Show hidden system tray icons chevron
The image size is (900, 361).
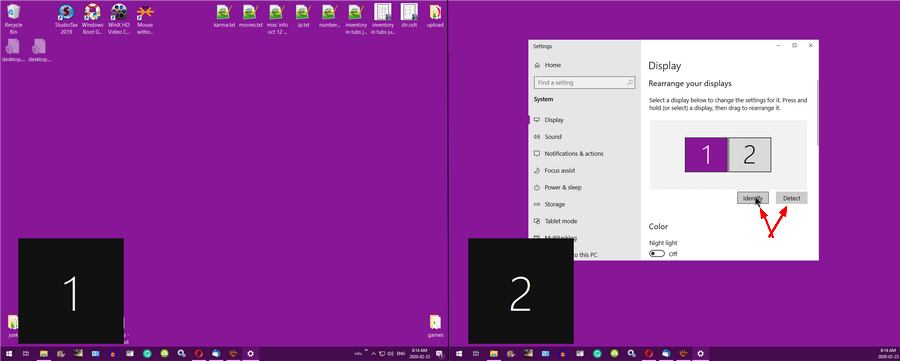(374, 354)
